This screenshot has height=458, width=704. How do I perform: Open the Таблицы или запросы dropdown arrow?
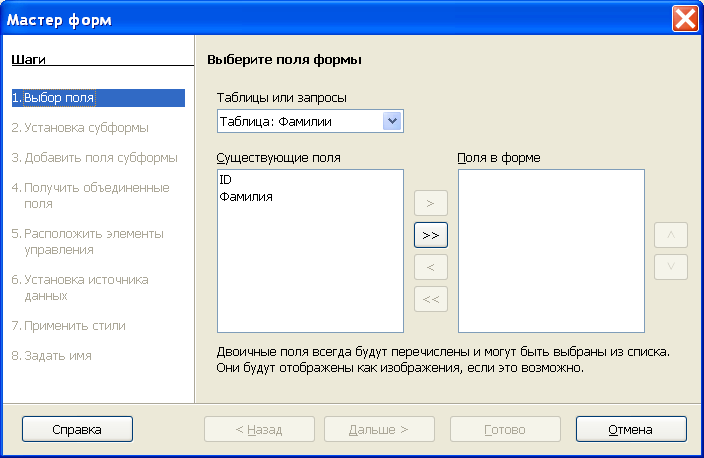tap(392, 121)
